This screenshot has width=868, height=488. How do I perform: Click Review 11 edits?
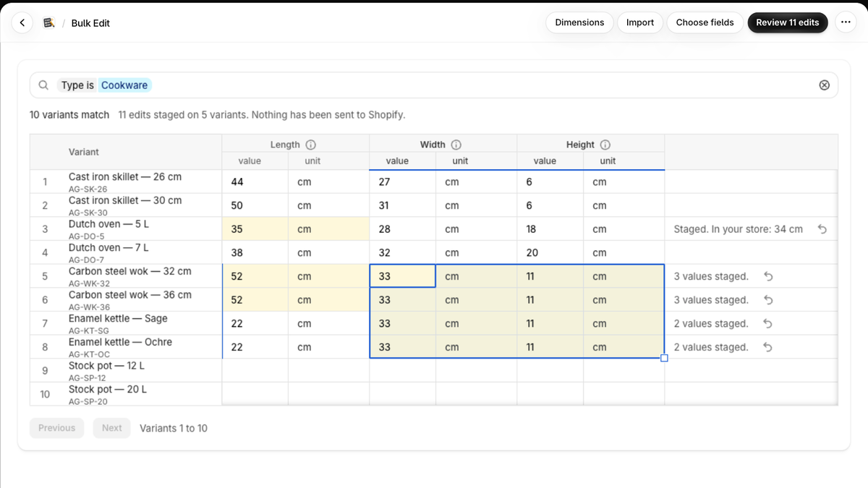pos(788,22)
